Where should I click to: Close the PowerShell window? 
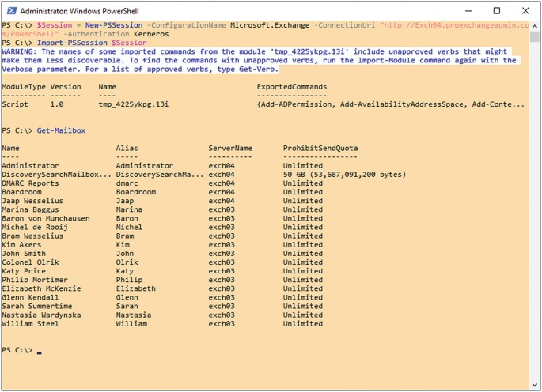pos(525,11)
